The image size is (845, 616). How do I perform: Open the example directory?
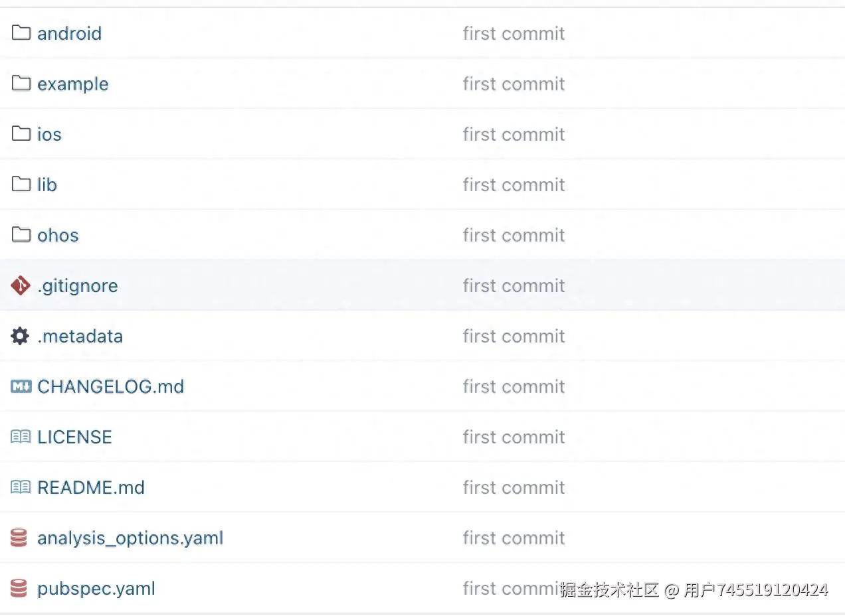72,84
